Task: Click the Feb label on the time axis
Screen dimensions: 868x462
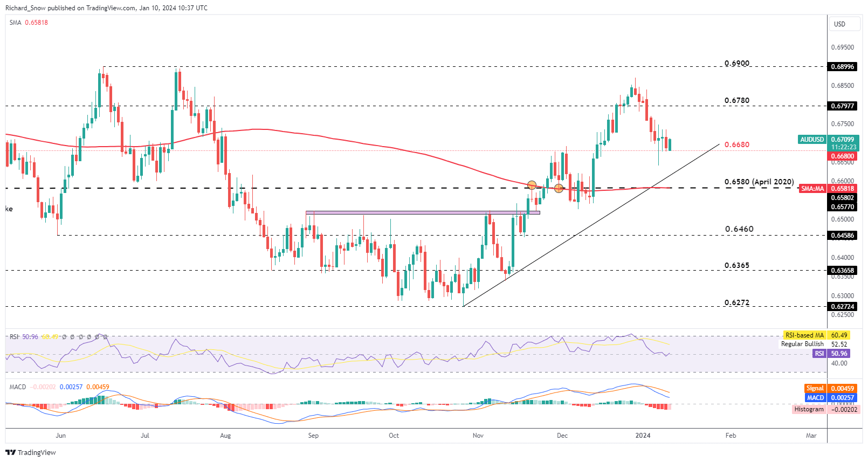Action: click(731, 436)
